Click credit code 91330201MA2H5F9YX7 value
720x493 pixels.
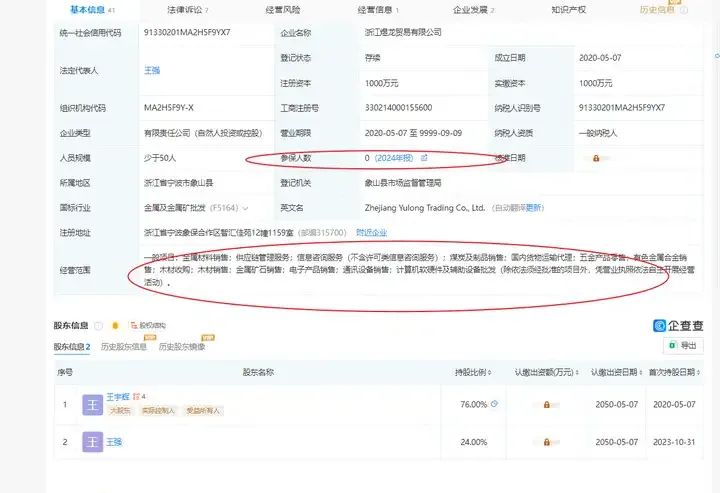tap(187, 33)
